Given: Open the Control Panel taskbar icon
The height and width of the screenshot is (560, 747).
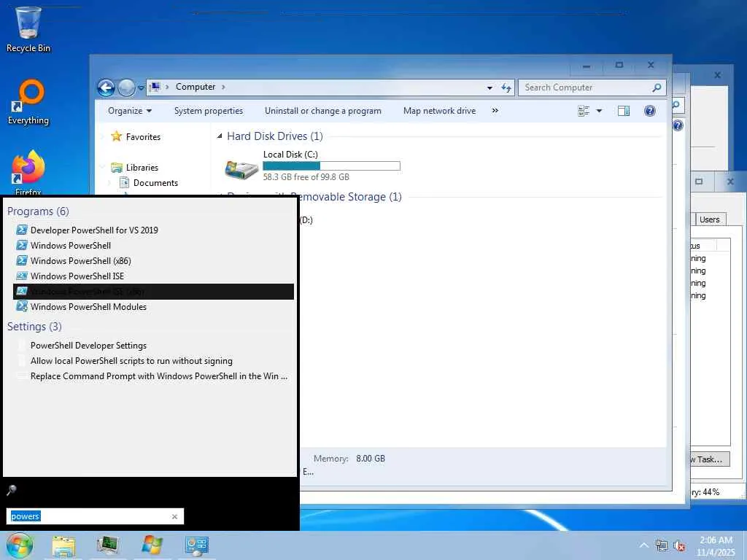Looking at the screenshot, I should (x=196, y=545).
